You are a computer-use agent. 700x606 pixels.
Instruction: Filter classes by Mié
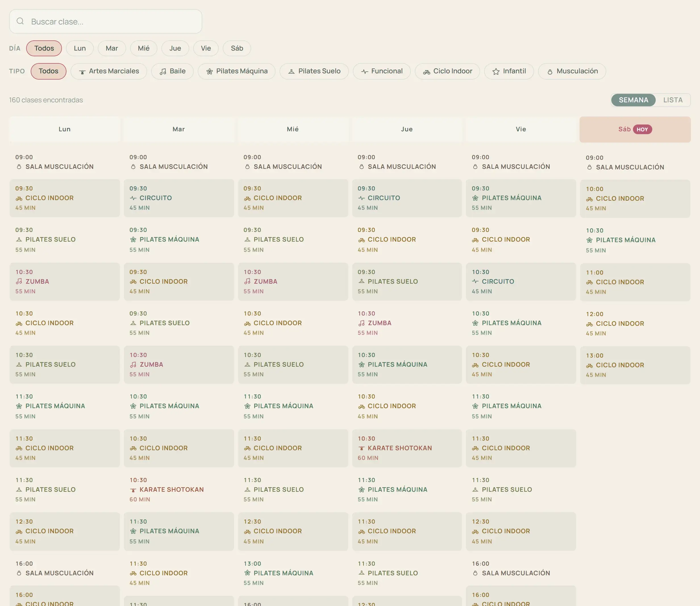pos(144,48)
